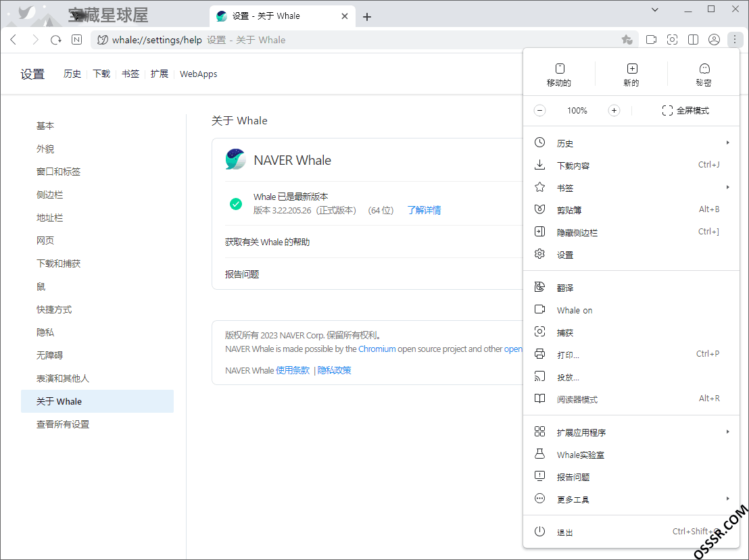The width and height of the screenshot is (749, 560).
Task: Open 下载内容 in the menu
Action: (x=631, y=166)
